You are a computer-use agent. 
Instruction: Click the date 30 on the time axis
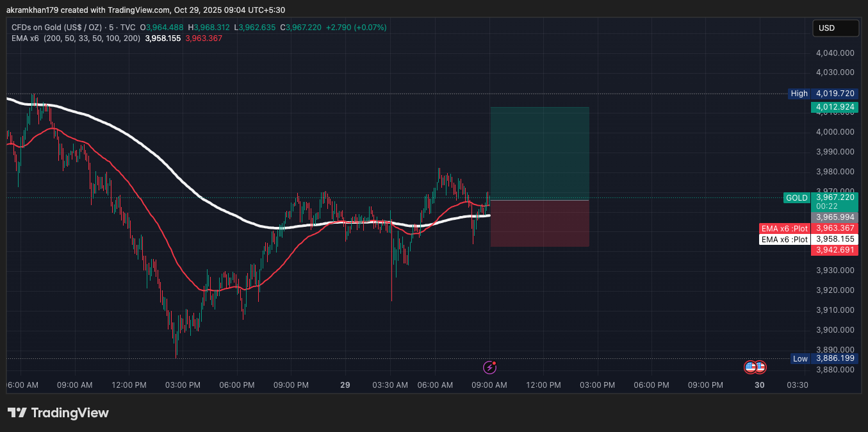tap(759, 385)
